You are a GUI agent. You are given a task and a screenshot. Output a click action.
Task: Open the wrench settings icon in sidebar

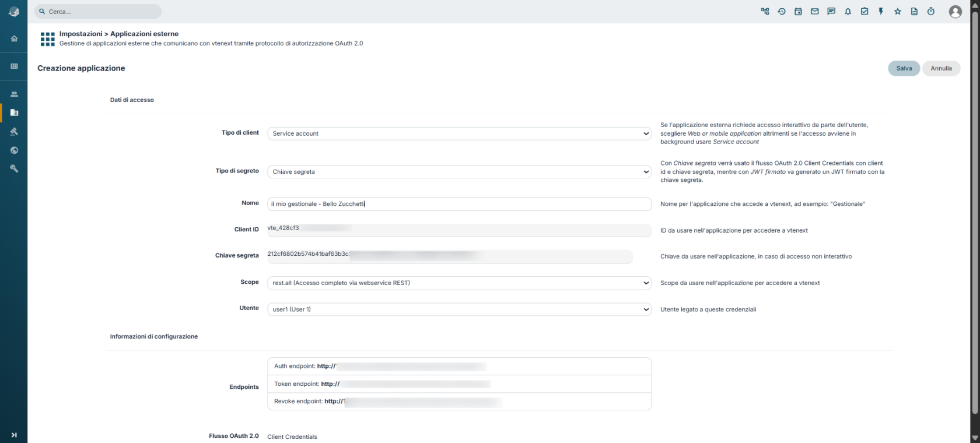[x=14, y=168]
